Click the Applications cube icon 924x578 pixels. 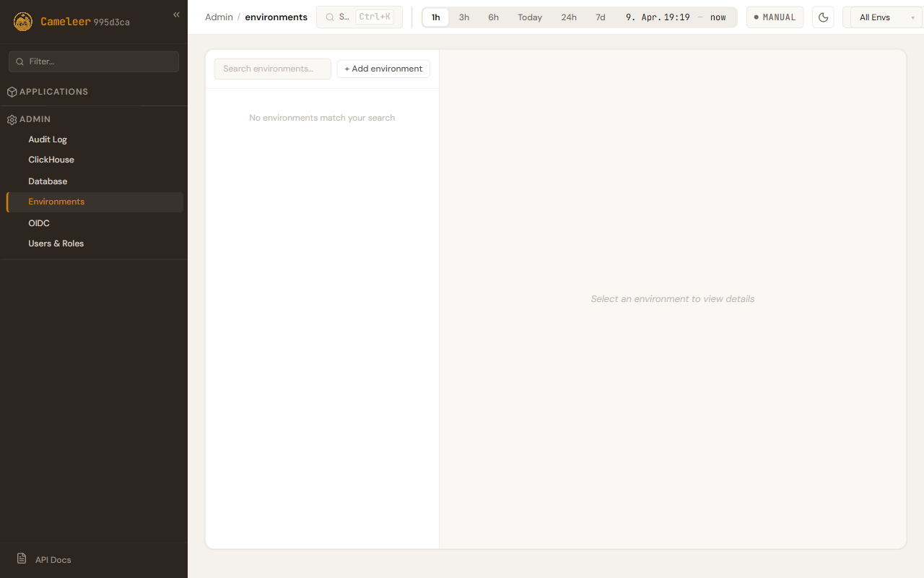click(12, 92)
